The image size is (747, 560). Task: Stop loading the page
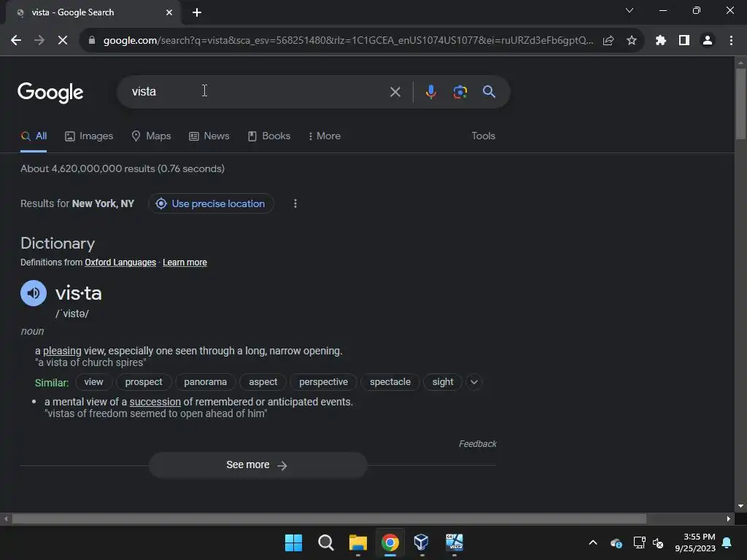tap(63, 41)
